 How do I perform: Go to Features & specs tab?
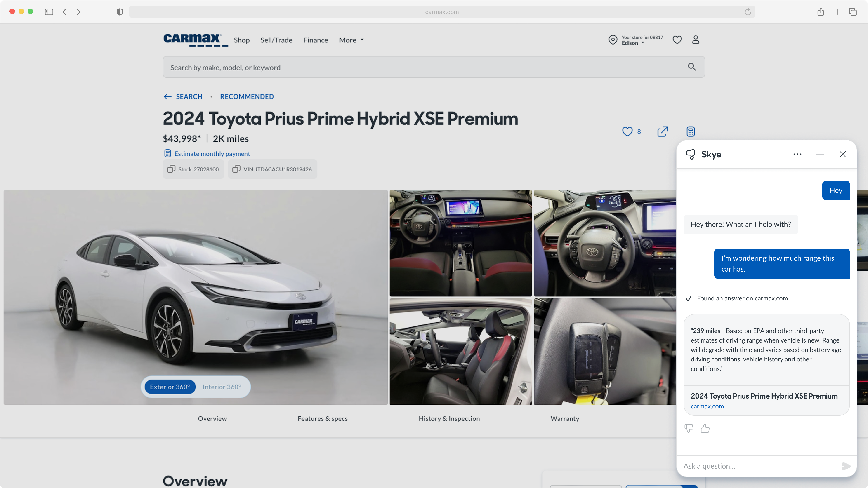click(x=323, y=418)
